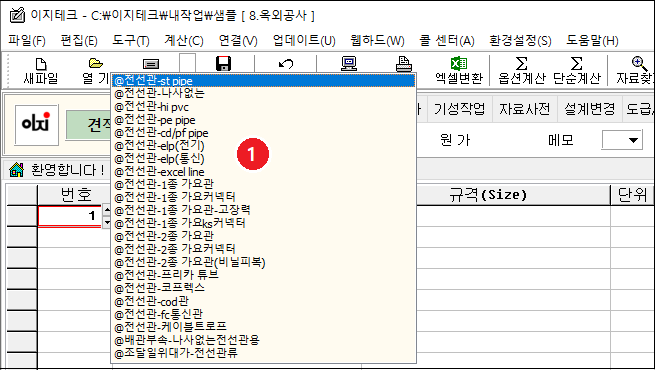Click the 번호 column header
The width and height of the screenshot is (655, 370).
tap(75, 195)
